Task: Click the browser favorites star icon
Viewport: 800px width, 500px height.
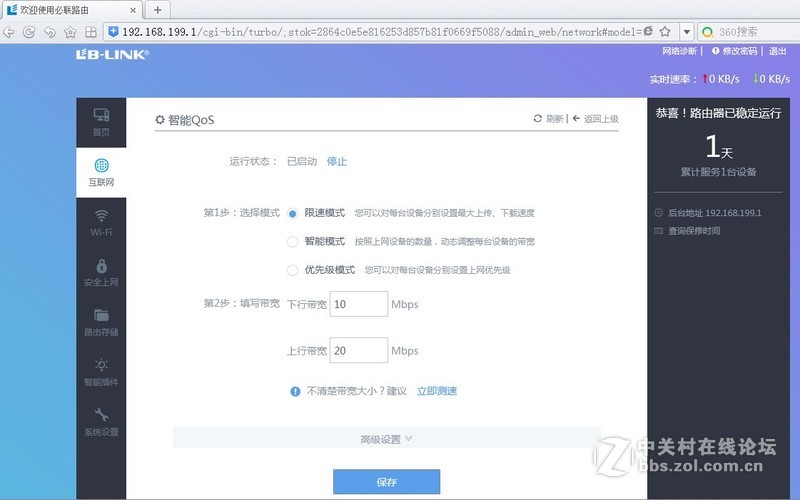Action: pos(70,32)
